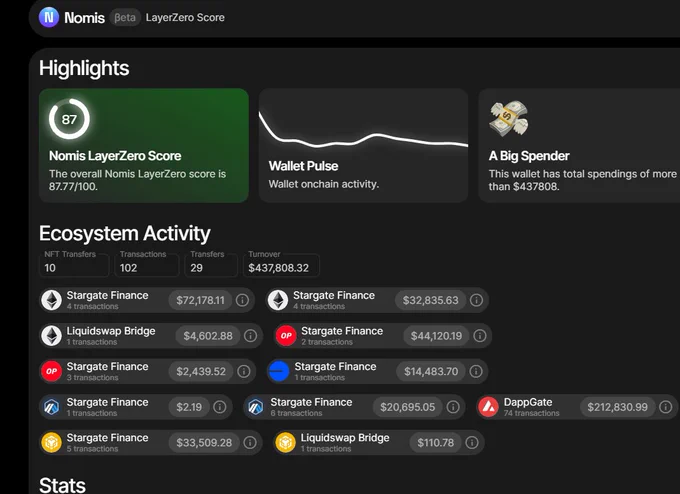This screenshot has width=680, height=494.
Task: Click the Turnover field $437,808.32
Action: 281,265
